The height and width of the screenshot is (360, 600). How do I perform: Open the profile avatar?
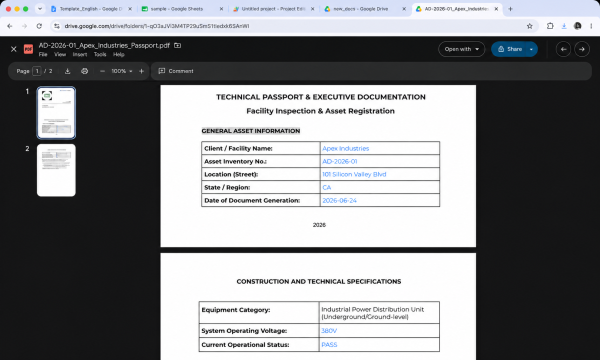coord(578,26)
